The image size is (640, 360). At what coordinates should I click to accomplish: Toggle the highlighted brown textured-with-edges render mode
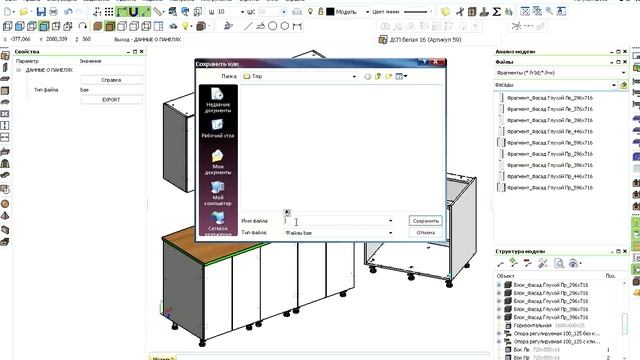click(x=109, y=27)
